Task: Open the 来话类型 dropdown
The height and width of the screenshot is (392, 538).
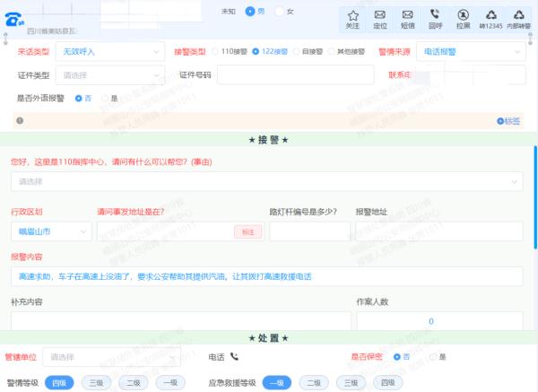Action: pyautogui.click(x=109, y=52)
